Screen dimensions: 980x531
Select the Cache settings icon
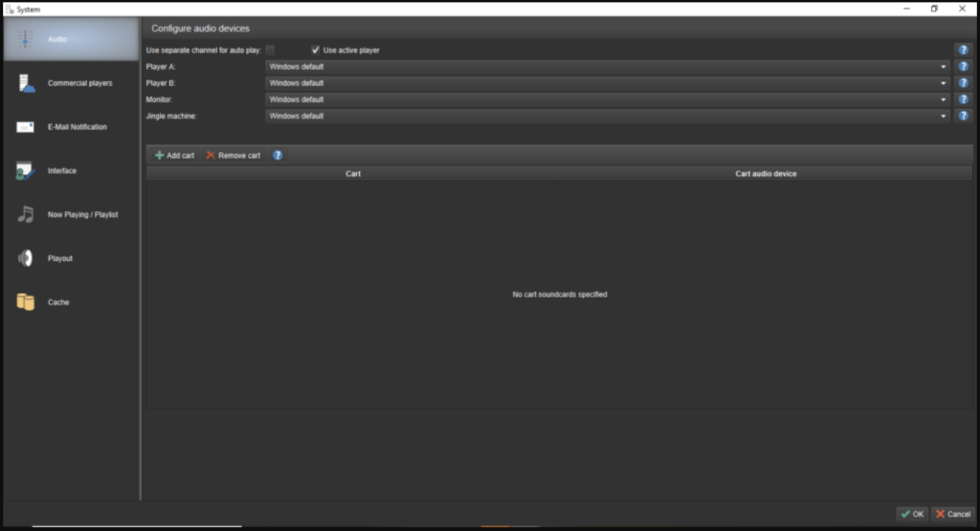pyautogui.click(x=26, y=302)
